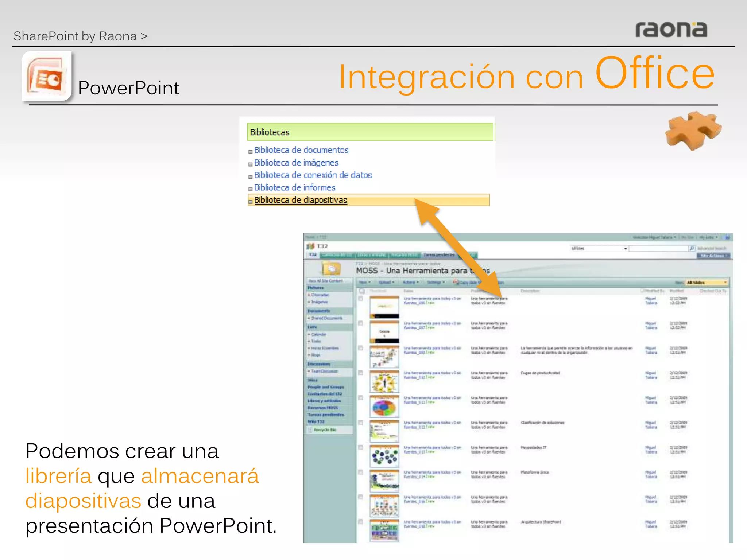Click the Bibliotecas section header
Screen dimensions: 747x560
click(x=370, y=132)
